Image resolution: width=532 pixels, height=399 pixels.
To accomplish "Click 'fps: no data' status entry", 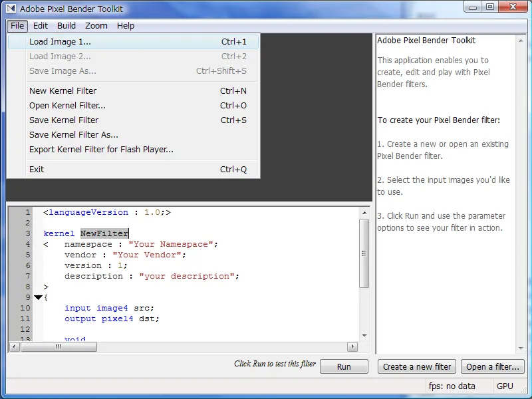I will coord(452,386).
